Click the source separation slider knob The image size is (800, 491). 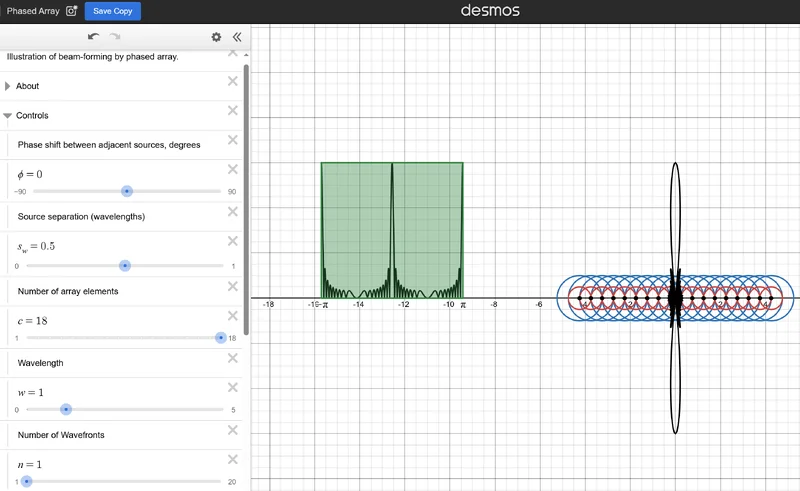(125, 266)
